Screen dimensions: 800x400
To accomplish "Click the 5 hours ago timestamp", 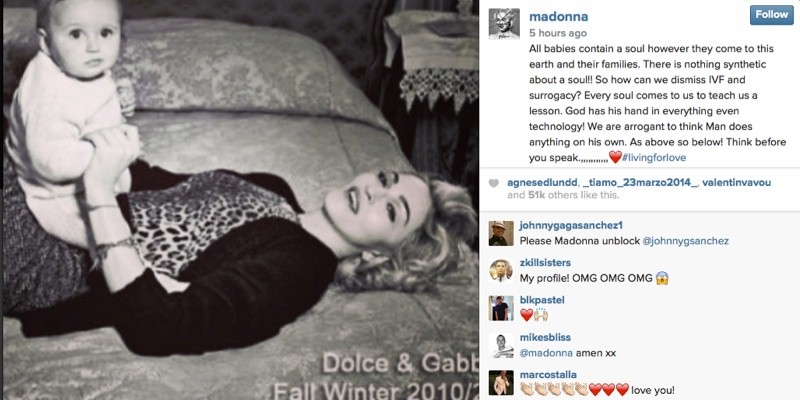I will tap(558, 33).
